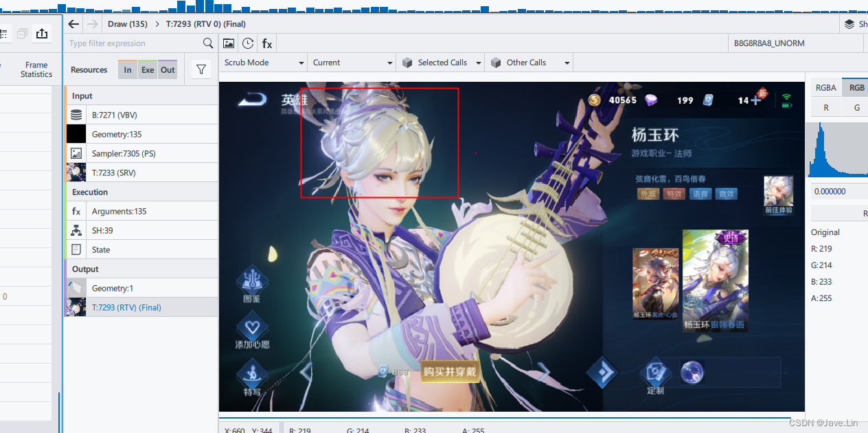This screenshot has width=868, height=433.
Task: Open the Current dropdown
Action: (352, 63)
